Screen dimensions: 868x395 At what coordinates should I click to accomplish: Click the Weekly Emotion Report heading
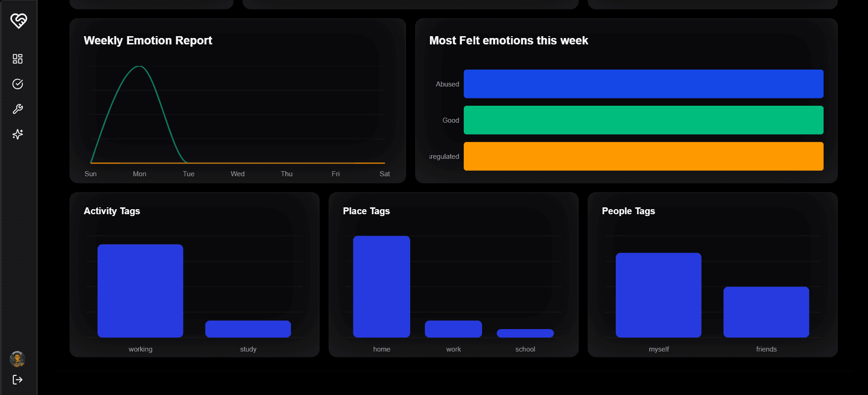(x=148, y=40)
